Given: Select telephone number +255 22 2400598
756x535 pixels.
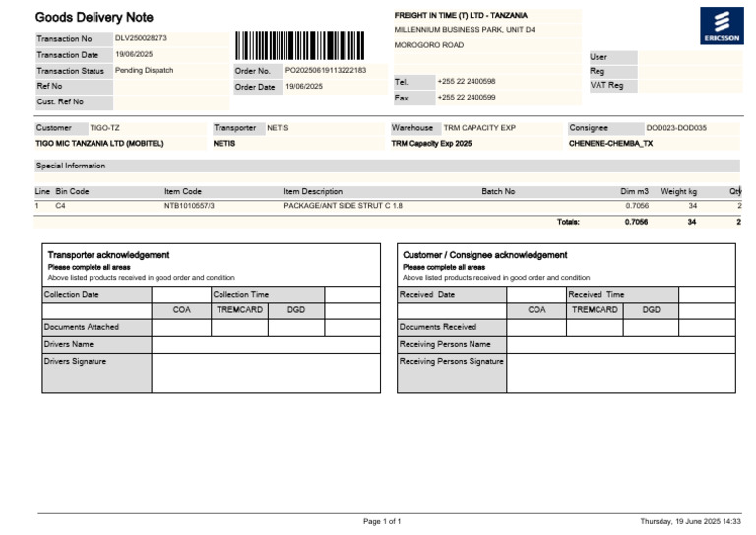Looking at the screenshot, I should pyautogui.click(x=467, y=81).
